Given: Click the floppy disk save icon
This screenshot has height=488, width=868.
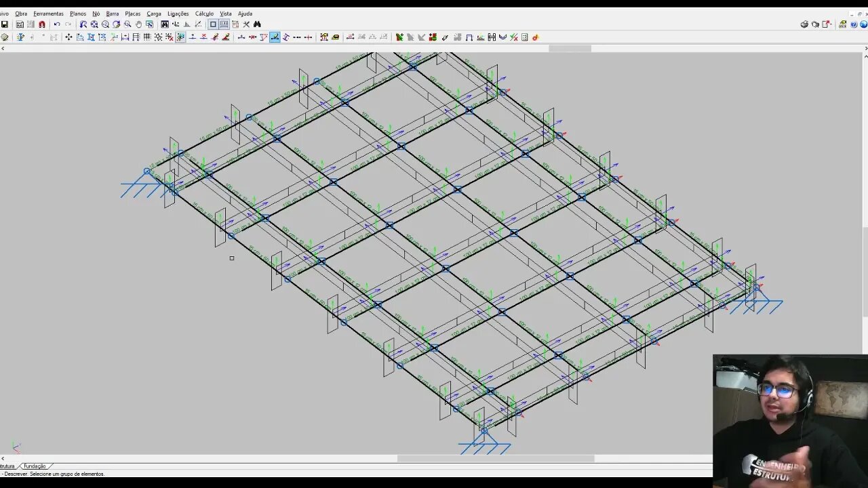Looking at the screenshot, I should pyautogui.click(x=5, y=24).
